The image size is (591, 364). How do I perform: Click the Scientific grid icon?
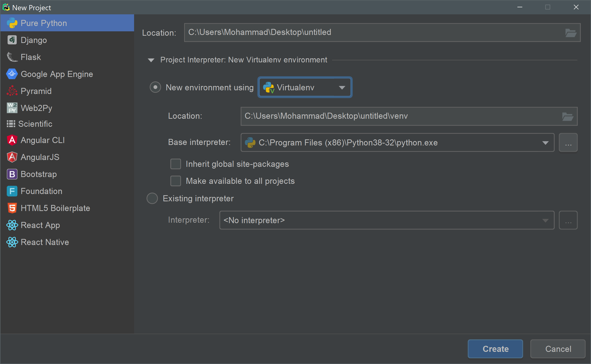click(11, 124)
